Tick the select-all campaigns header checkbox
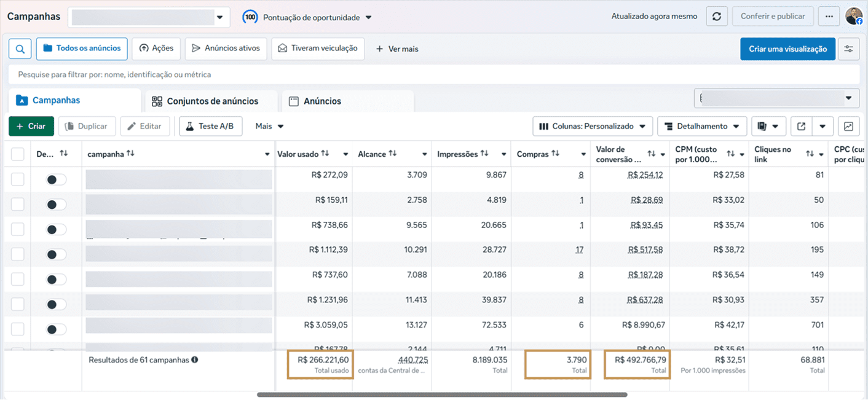 coord(18,154)
